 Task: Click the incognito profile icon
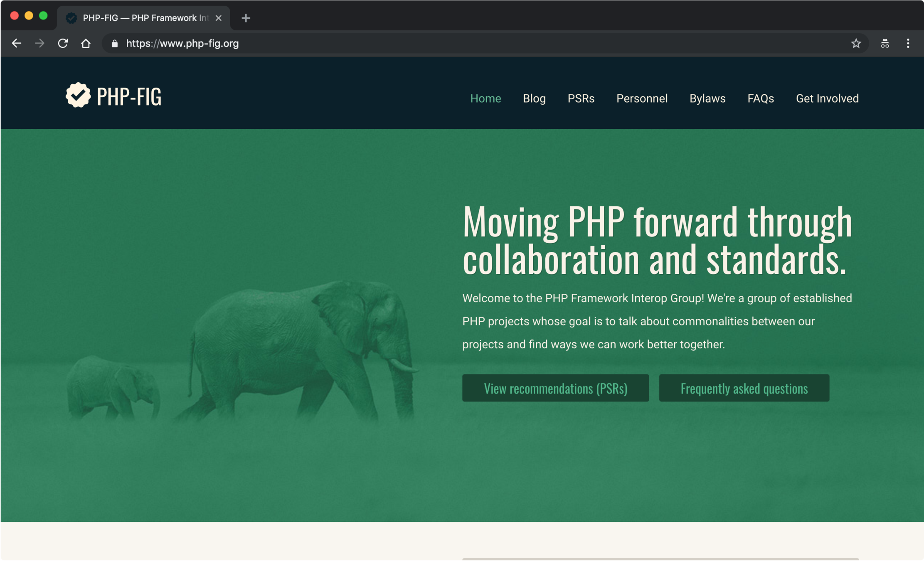885,43
